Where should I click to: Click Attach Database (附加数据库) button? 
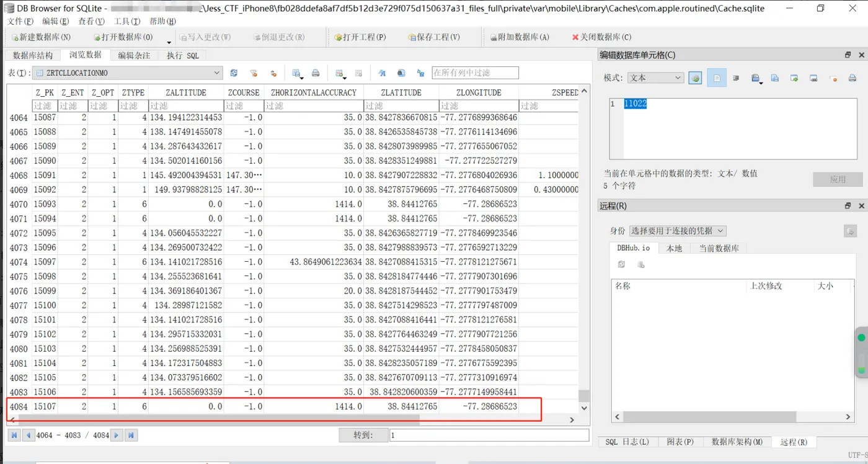520,37
